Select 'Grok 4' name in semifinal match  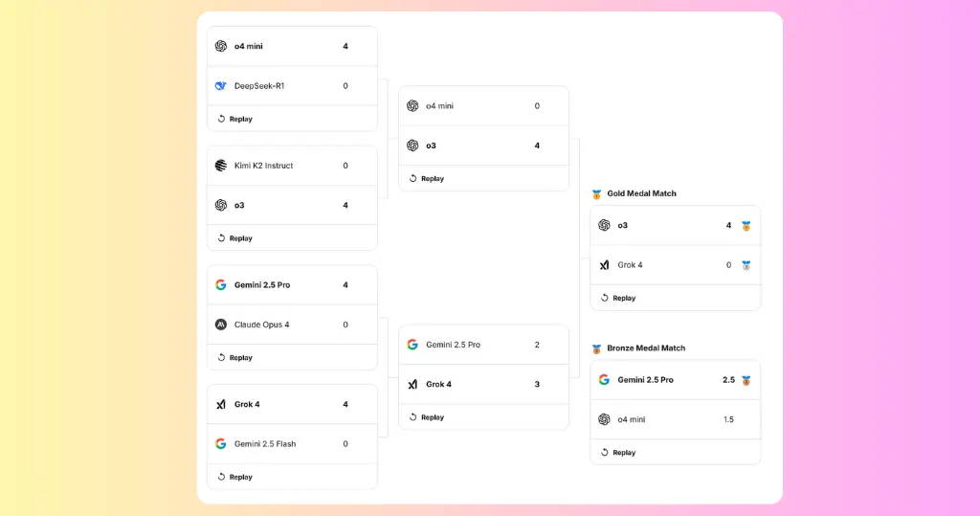pos(438,384)
